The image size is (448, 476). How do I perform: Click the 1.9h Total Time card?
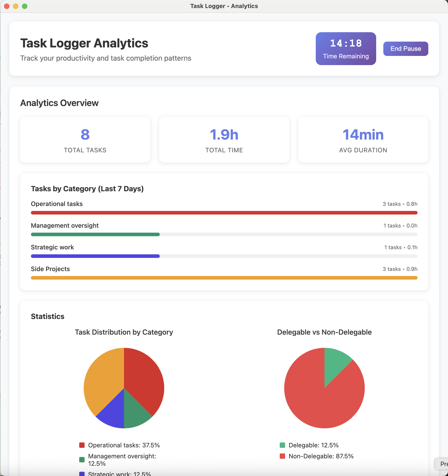click(224, 140)
